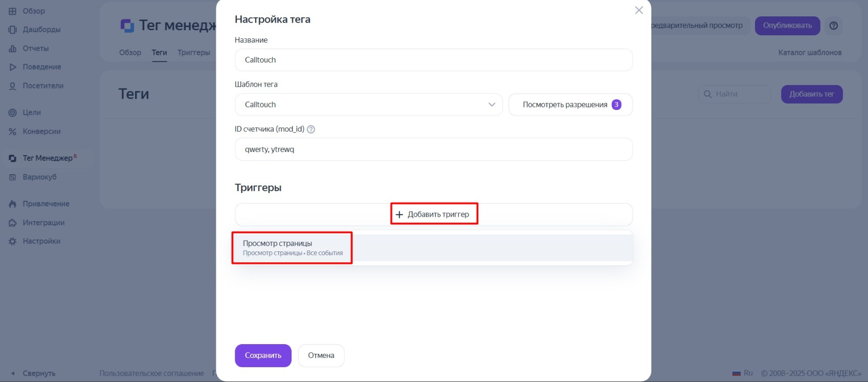This screenshot has height=382, width=868.
Task: Open Каталог шаблонов link
Action: (810, 53)
